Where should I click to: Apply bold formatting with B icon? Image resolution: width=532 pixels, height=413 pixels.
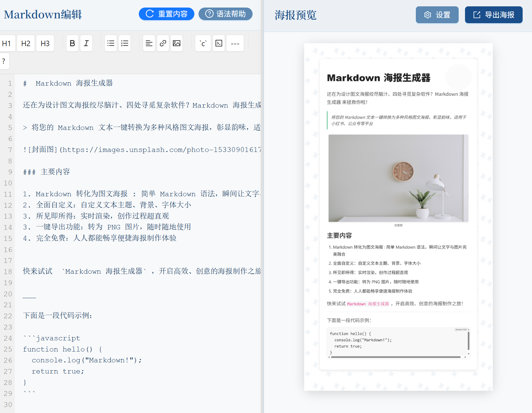pos(72,43)
